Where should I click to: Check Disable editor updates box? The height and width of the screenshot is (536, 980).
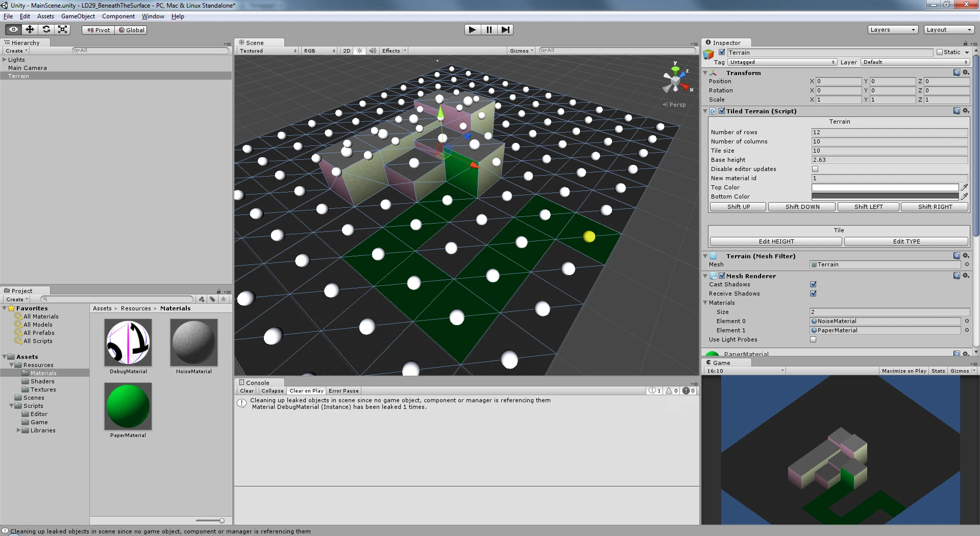pyautogui.click(x=815, y=169)
